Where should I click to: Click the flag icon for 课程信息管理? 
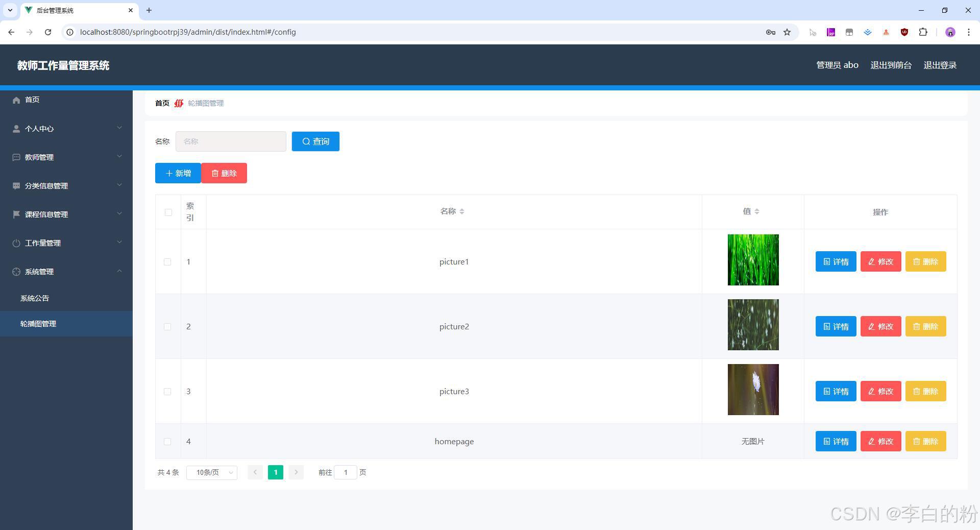point(16,214)
